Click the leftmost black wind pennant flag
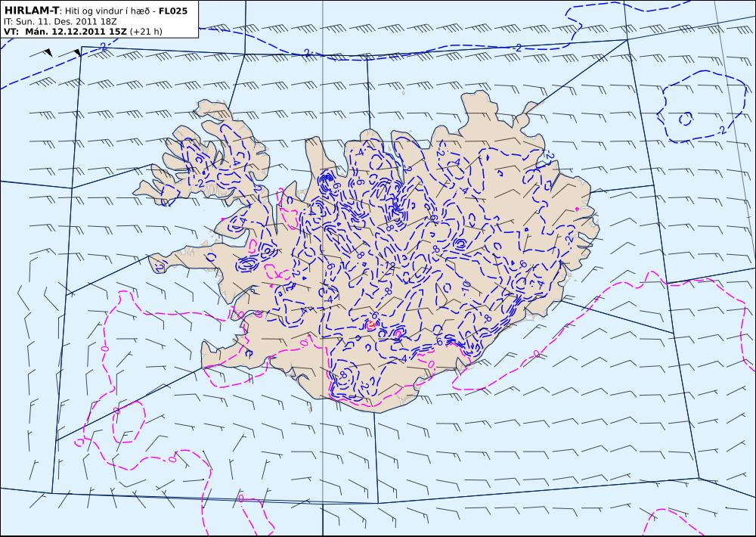 (48, 51)
